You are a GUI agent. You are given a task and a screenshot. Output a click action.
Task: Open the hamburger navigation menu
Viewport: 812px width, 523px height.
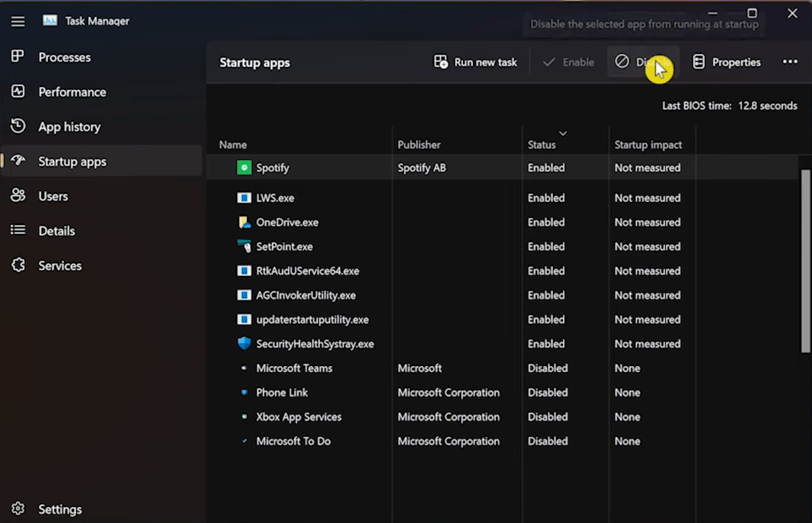(x=18, y=21)
